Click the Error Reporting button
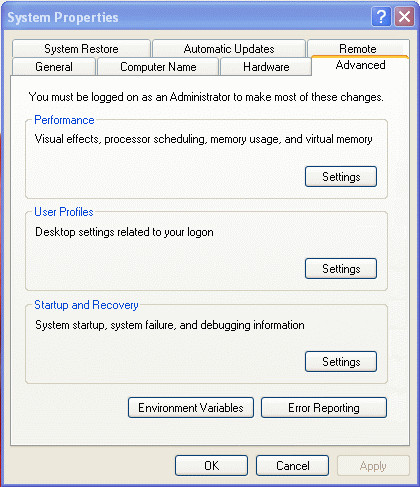The width and height of the screenshot is (420, 487). (324, 408)
